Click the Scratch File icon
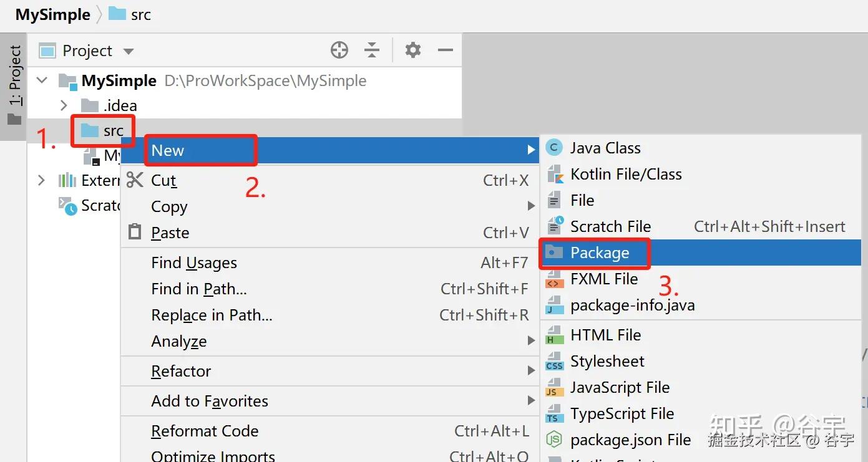868x462 pixels. pos(554,226)
